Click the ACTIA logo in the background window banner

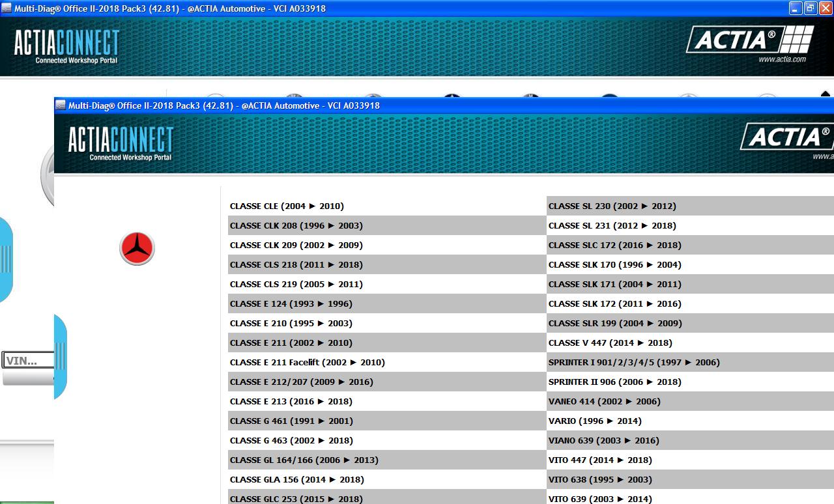point(750,40)
